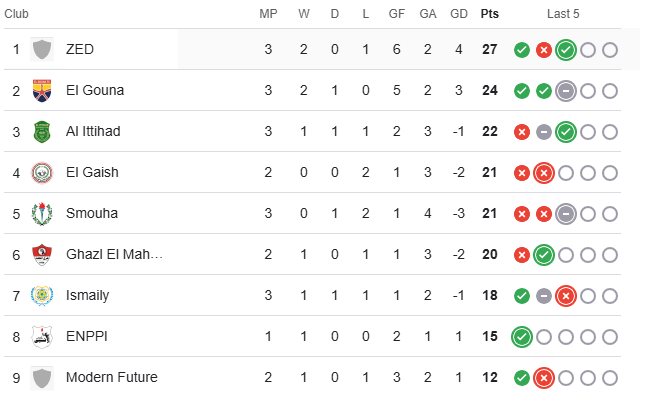
Task: Click Modern Future's highlighted loss icon
Action: [x=544, y=378]
